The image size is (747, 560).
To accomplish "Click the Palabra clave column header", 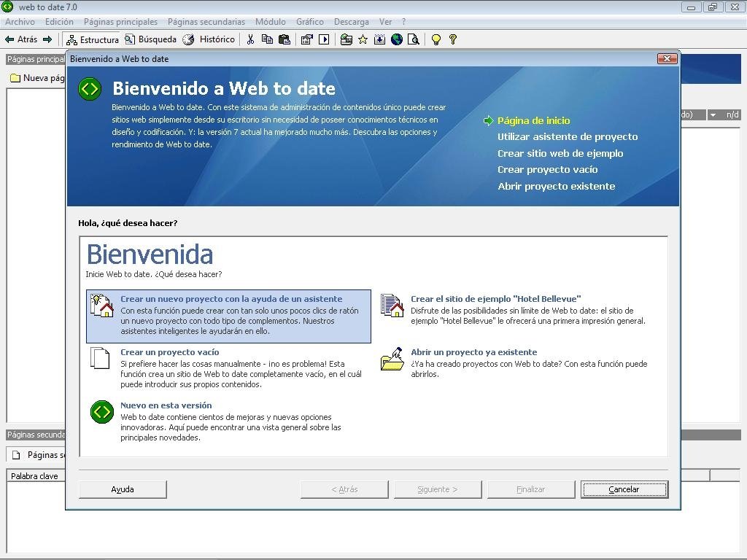I will (x=36, y=475).
